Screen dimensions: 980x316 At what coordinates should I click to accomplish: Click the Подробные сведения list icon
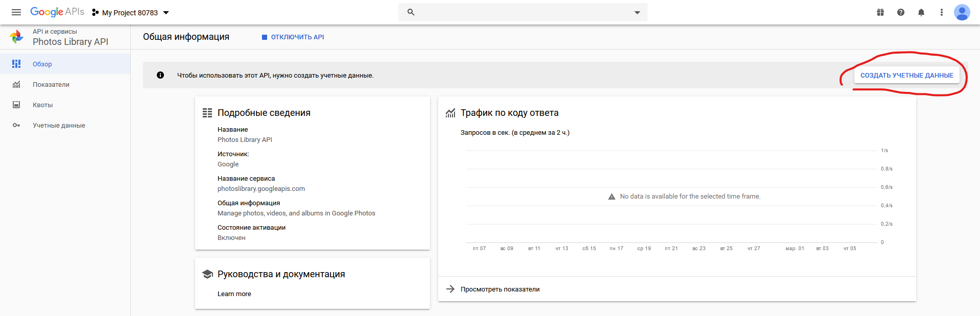[207, 113]
